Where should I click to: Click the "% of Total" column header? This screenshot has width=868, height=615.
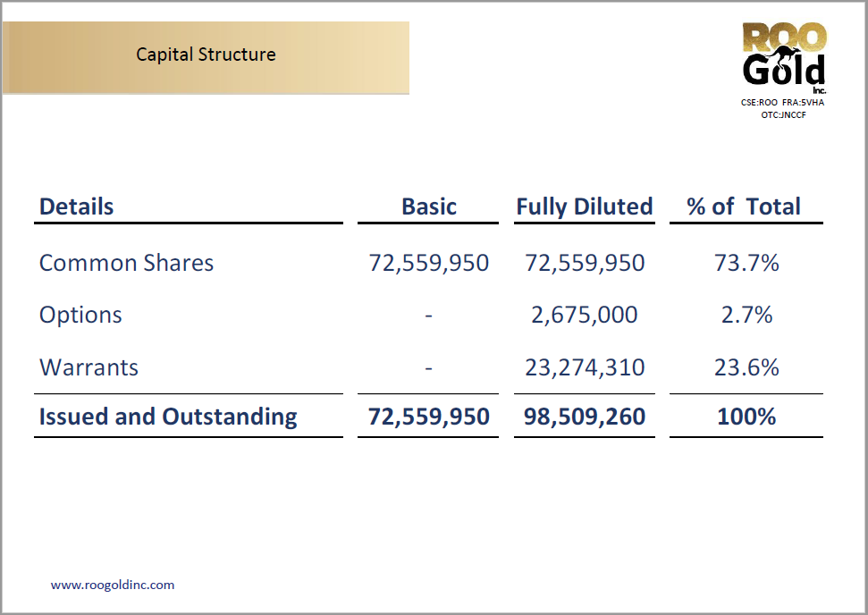coord(744,206)
